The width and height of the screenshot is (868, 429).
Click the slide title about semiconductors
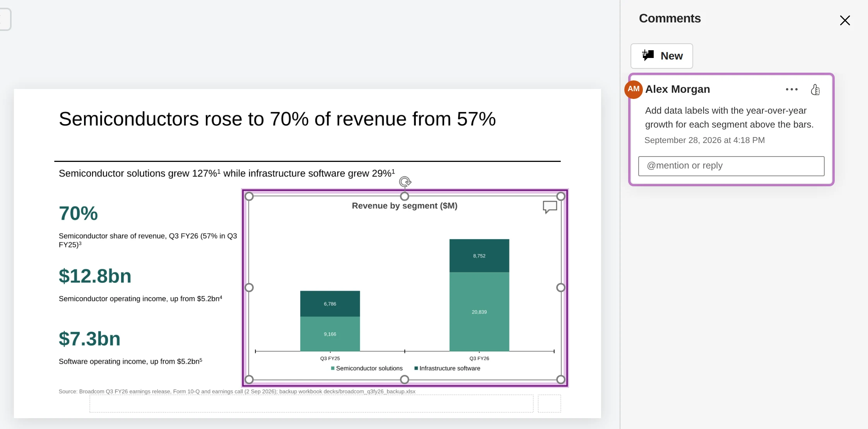[277, 119]
